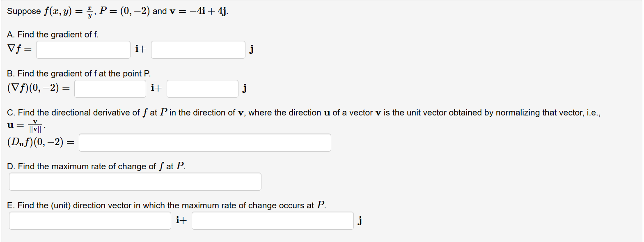Focus the i-component unit direction field in part E
Image resolution: width=644 pixels, height=242 pixels.
coord(90,221)
